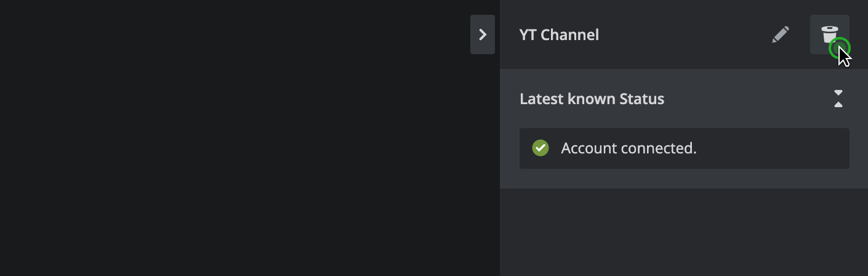Remove this account via the bin button
The height and width of the screenshot is (276, 868).
[829, 34]
